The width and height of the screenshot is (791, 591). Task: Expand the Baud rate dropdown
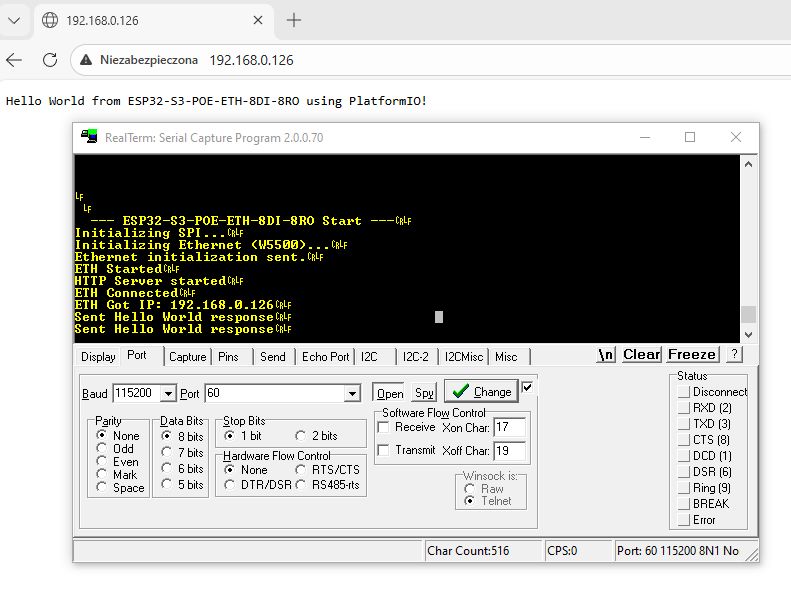[x=167, y=393]
